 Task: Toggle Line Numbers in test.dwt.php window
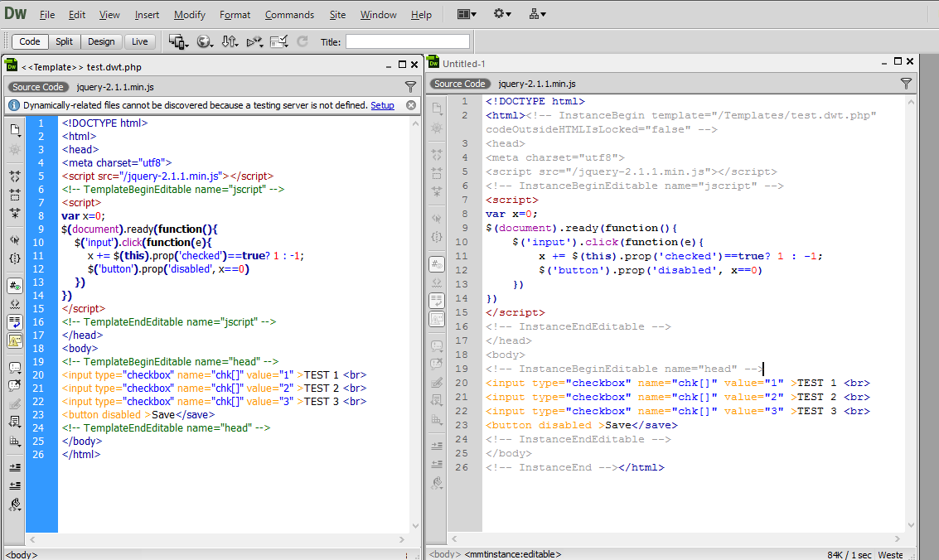[x=15, y=285]
